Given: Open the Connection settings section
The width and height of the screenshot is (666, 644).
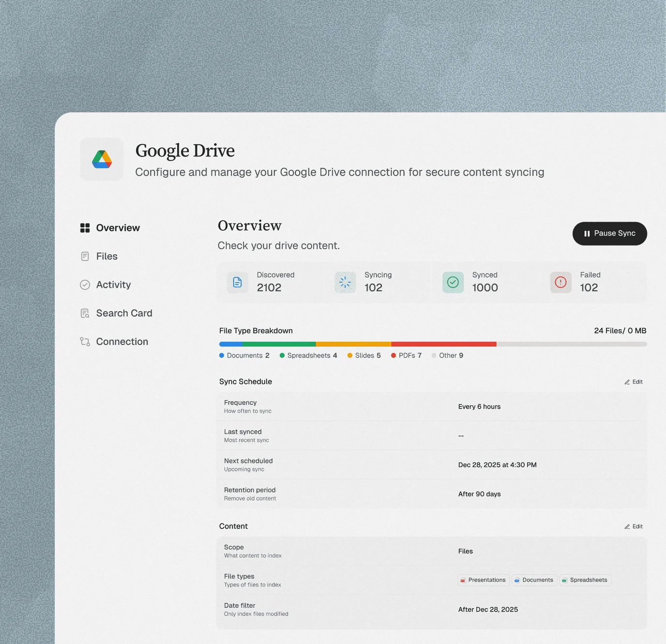Looking at the screenshot, I should pos(114,342).
